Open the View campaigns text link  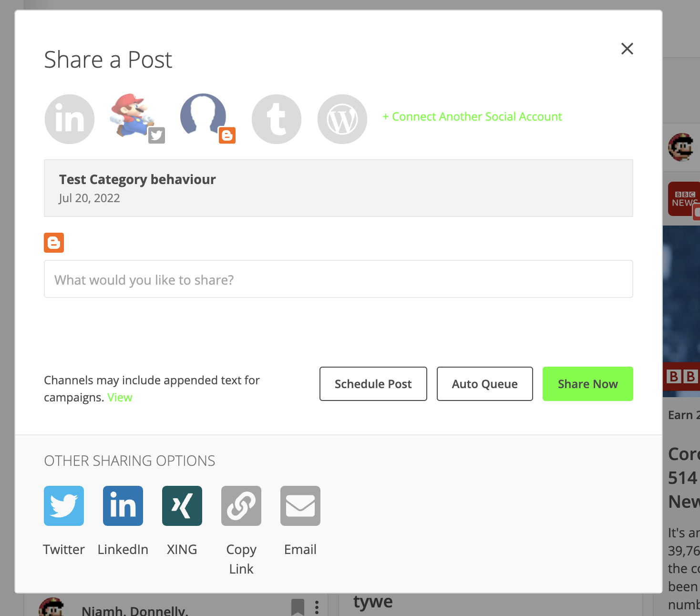(120, 398)
